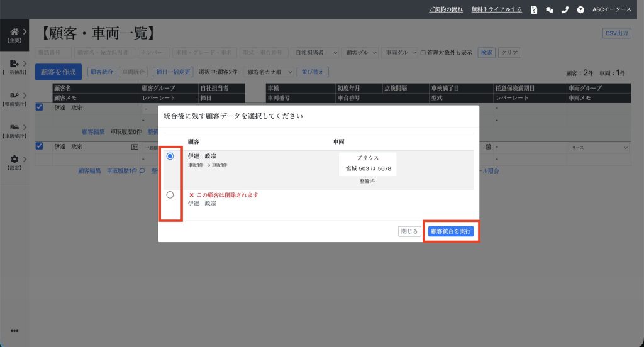Click the phone icon in top bar
Viewport: 644px width, 347px height.
[x=565, y=9]
